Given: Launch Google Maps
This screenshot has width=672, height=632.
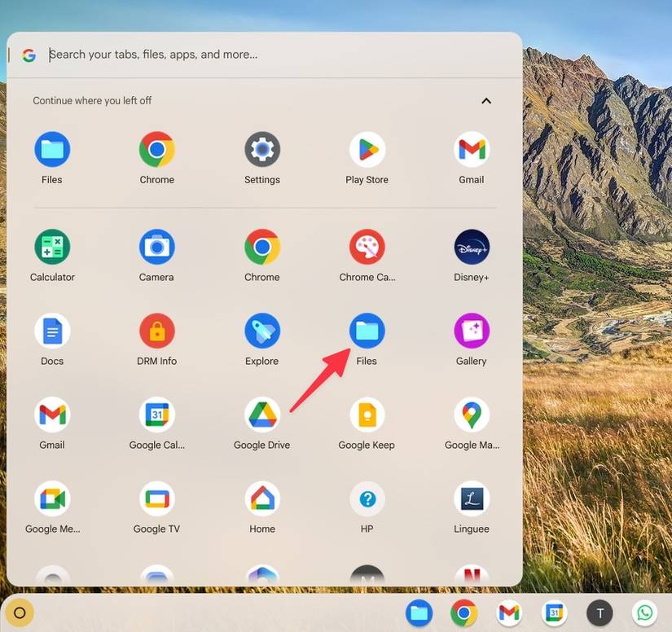Looking at the screenshot, I should point(472,415).
